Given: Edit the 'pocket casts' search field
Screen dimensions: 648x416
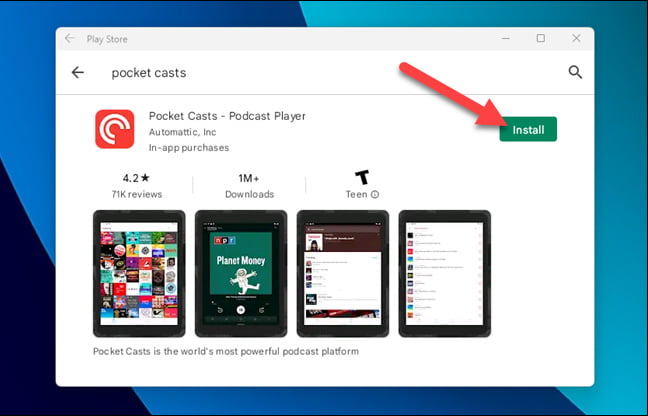Looking at the screenshot, I should (149, 73).
